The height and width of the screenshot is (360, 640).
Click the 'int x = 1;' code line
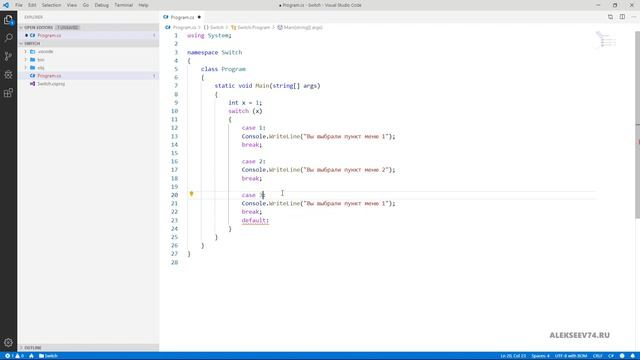[x=245, y=102]
